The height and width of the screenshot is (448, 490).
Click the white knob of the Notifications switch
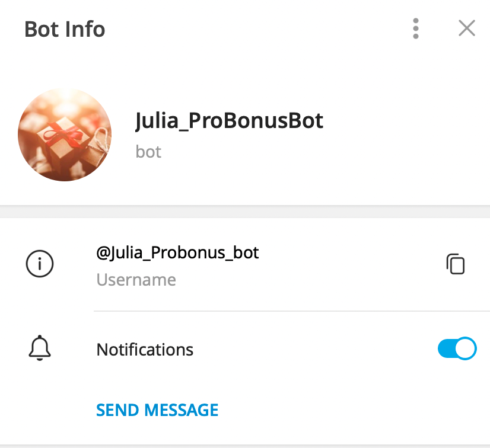[x=465, y=348]
